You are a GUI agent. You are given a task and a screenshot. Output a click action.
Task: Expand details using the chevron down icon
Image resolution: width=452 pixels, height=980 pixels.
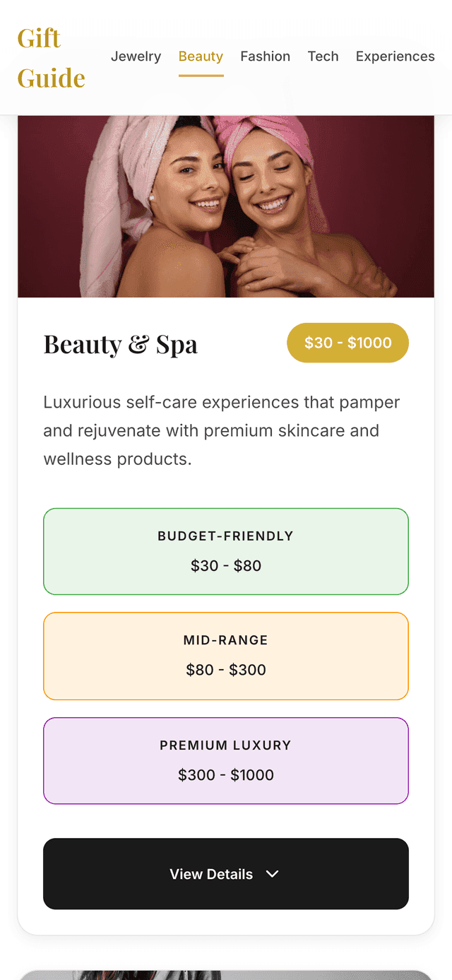pyautogui.click(x=273, y=874)
